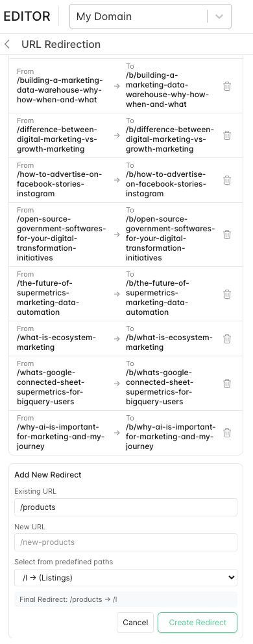Open the My Domain dropdown

click(x=150, y=16)
